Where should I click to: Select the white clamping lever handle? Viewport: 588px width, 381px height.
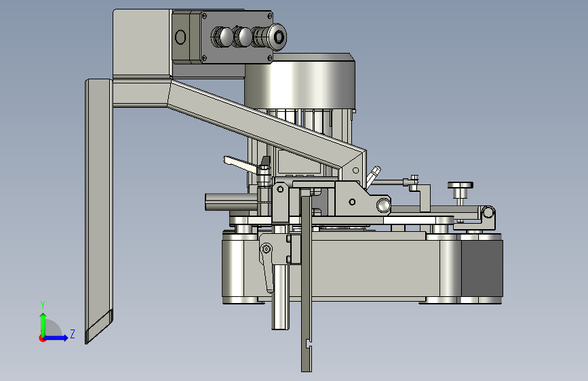click(242, 164)
